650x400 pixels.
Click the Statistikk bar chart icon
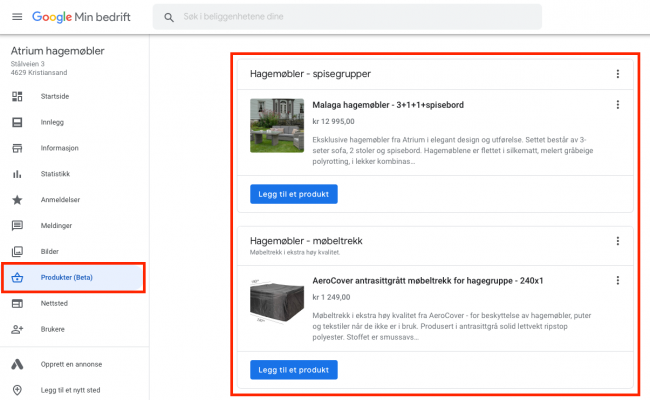click(x=17, y=174)
